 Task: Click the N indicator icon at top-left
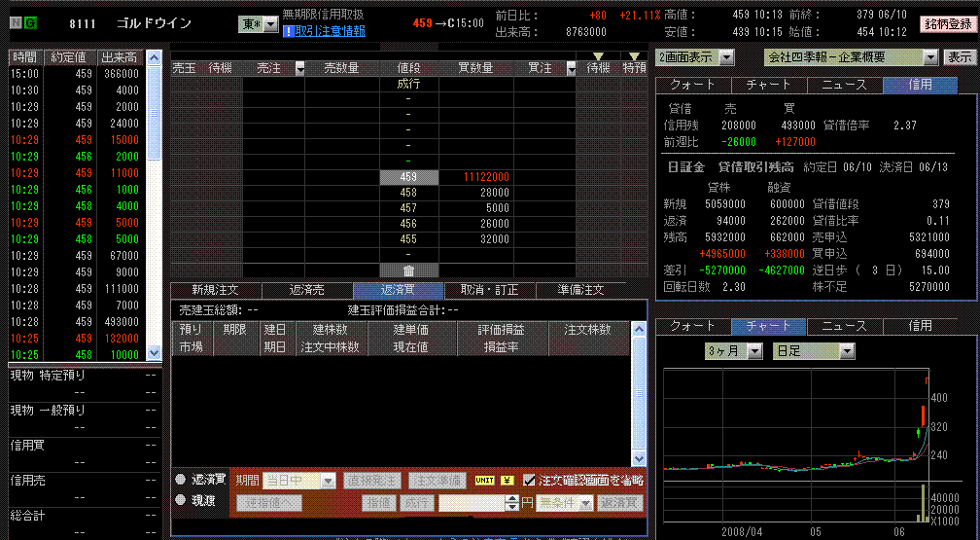pyautogui.click(x=16, y=23)
